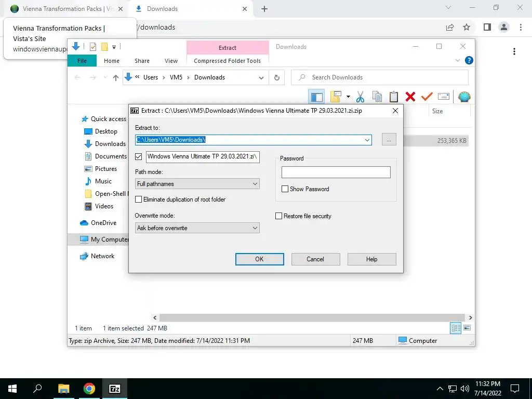This screenshot has width=532, height=399.
Task: Open the Share ribbon tab
Action: click(x=142, y=61)
